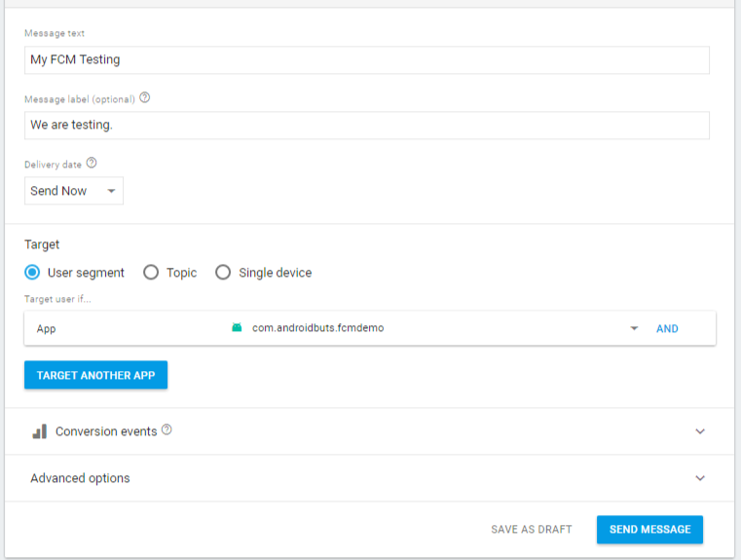Focus the Message label input field

pos(366,126)
